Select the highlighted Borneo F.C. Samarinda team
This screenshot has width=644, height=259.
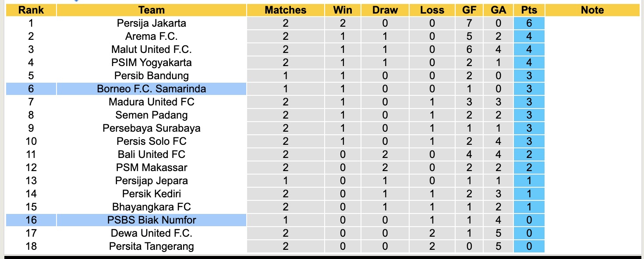click(151, 89)
